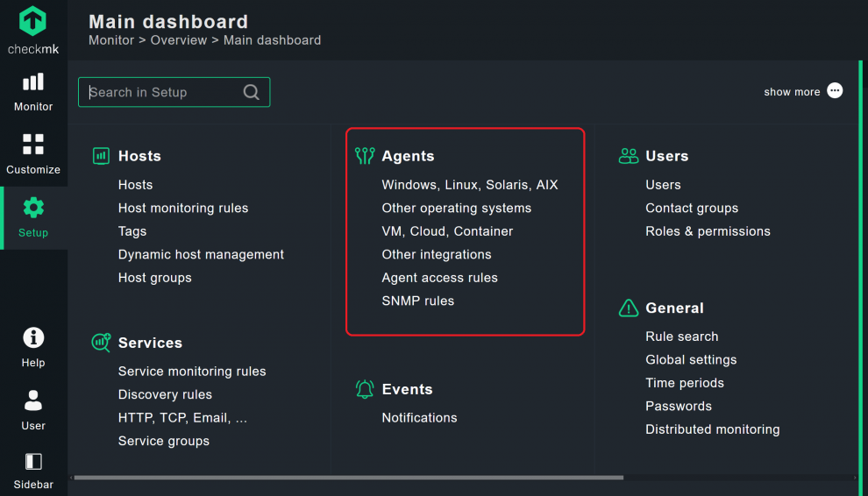Select the Setup gear icon
The height and width of the screenshot is (496, 868).
point(33,208)
